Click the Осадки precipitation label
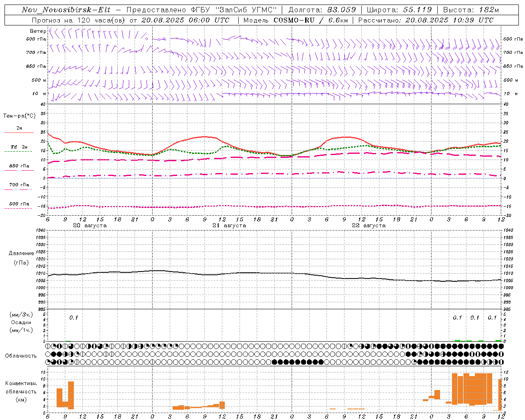The image size is (525, 420). point(21,322)
